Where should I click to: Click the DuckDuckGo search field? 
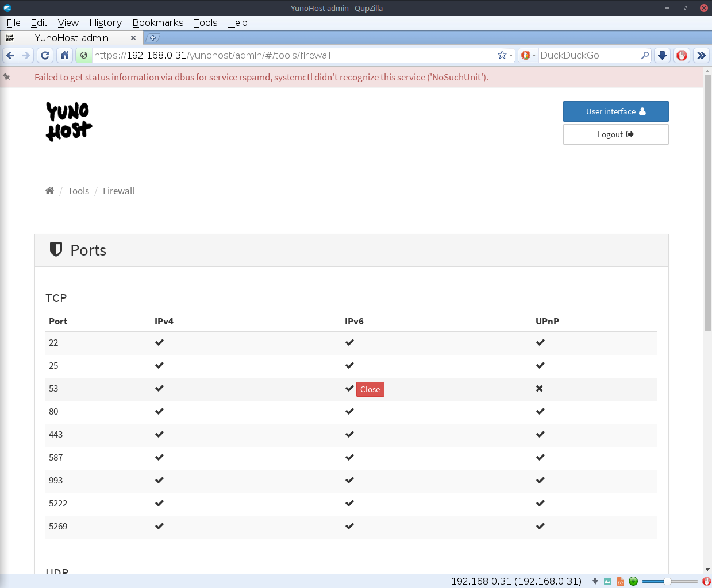[x=589, y=55]
